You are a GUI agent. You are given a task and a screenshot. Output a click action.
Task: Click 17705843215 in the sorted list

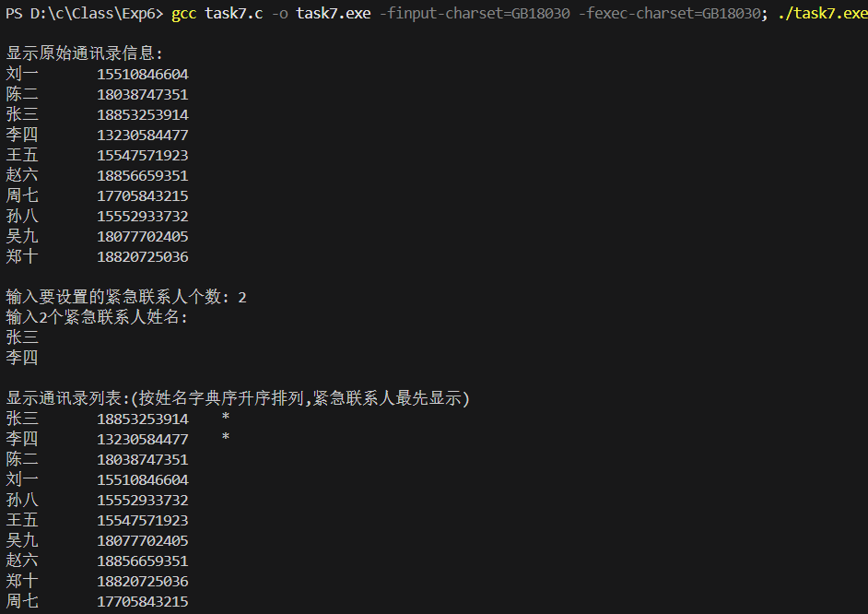click(x=143, y=602)
